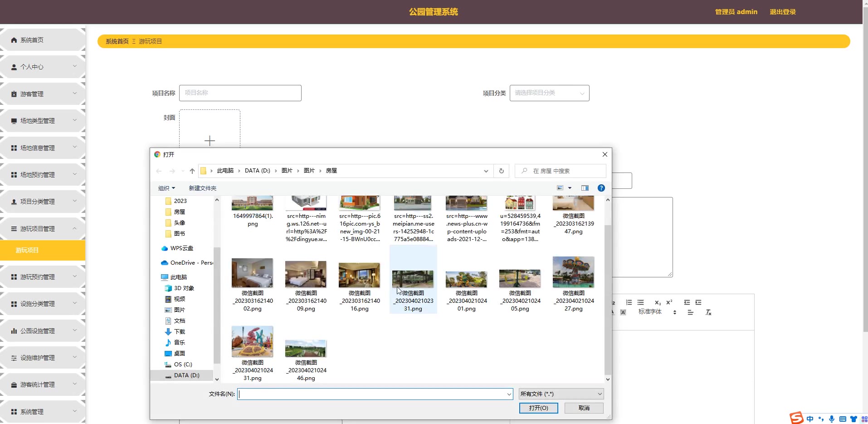868x424 pixels.
Task: Apply subscript formatting in editor
Action: (658, 302)
